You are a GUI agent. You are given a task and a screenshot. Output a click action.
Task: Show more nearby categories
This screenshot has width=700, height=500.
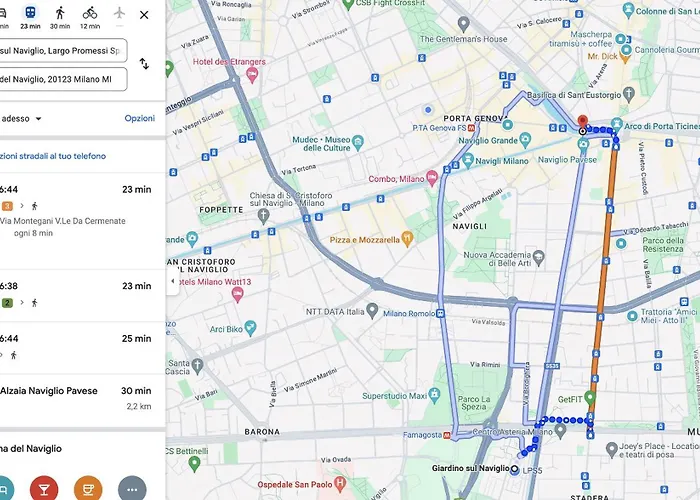click(x=132, y=488)
